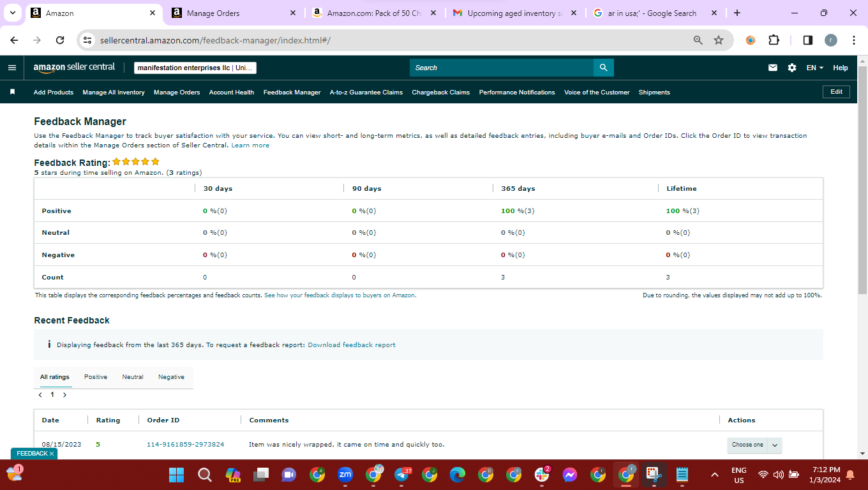Close the Manage Orders browser tab
The image size is (868, 490).
pyautogui.click(x=293, y=13)
